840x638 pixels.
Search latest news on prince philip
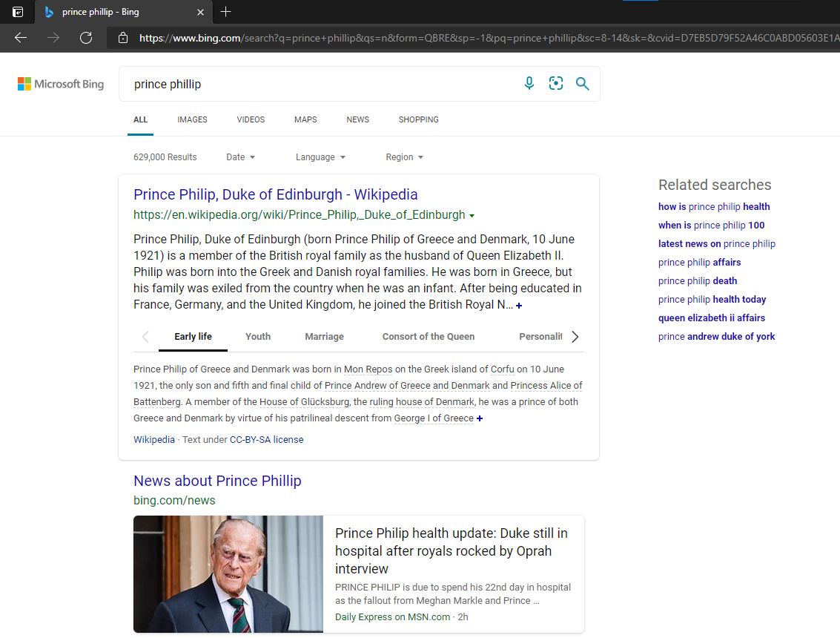pyautogui.click(x=716, y=244)
